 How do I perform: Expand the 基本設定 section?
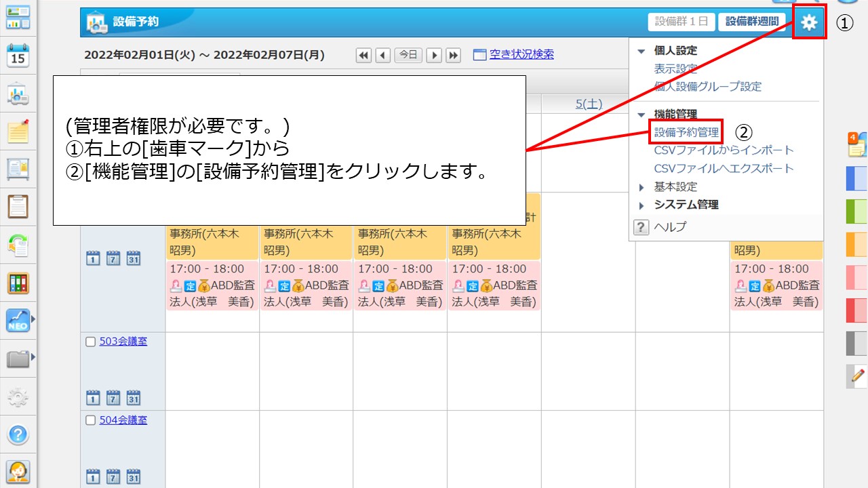pos(642,187)
